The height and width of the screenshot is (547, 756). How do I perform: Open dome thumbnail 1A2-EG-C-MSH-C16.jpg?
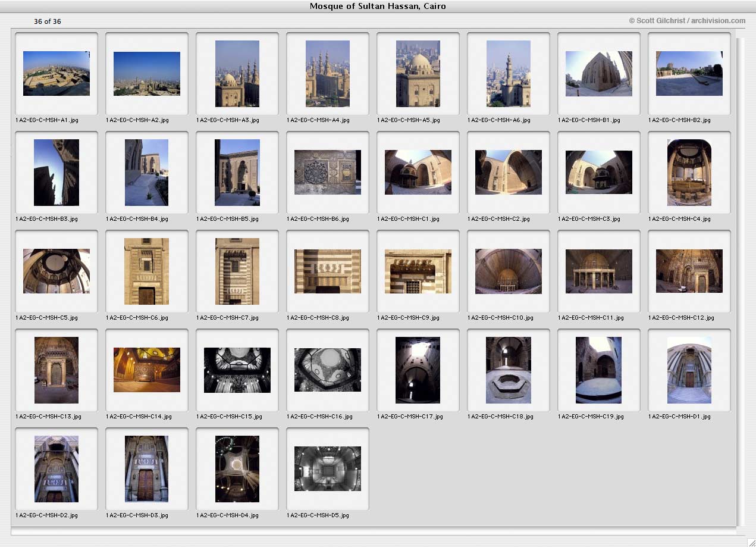[328, 370]
